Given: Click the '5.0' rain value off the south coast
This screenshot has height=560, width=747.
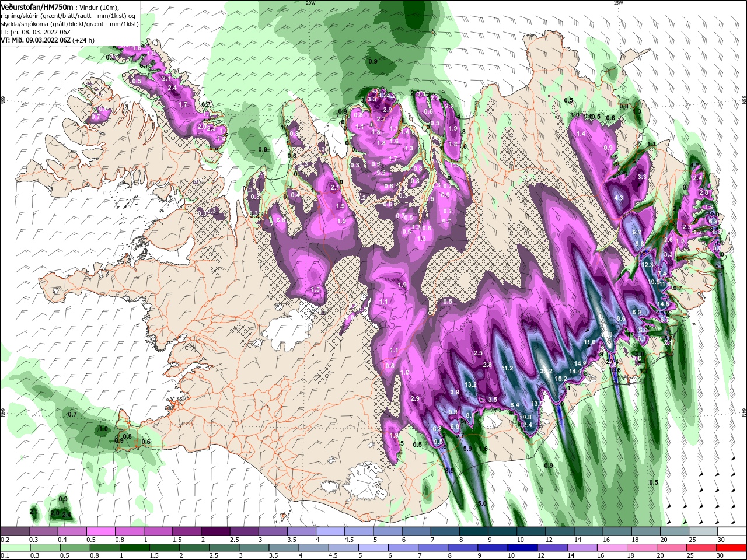Looking at the screenshot, I should pos(482,503).
